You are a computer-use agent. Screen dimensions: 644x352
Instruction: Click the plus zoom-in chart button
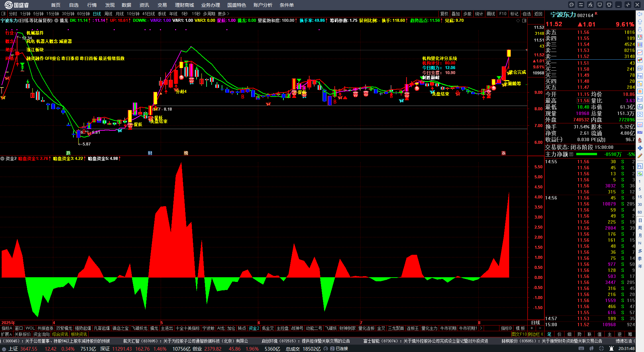pos(532,328)
